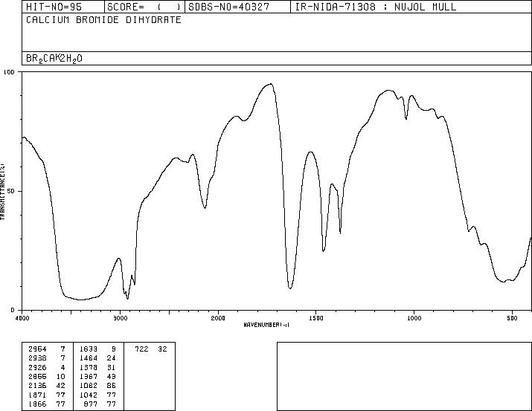Click the TRANSMITTANCE axis title

coord(2,192)
